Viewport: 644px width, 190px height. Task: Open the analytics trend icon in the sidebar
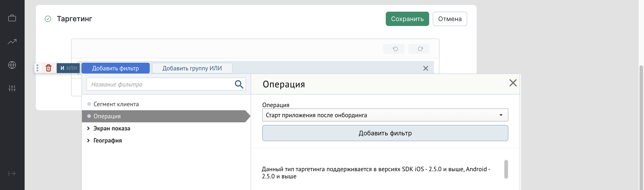click(12, 41)
